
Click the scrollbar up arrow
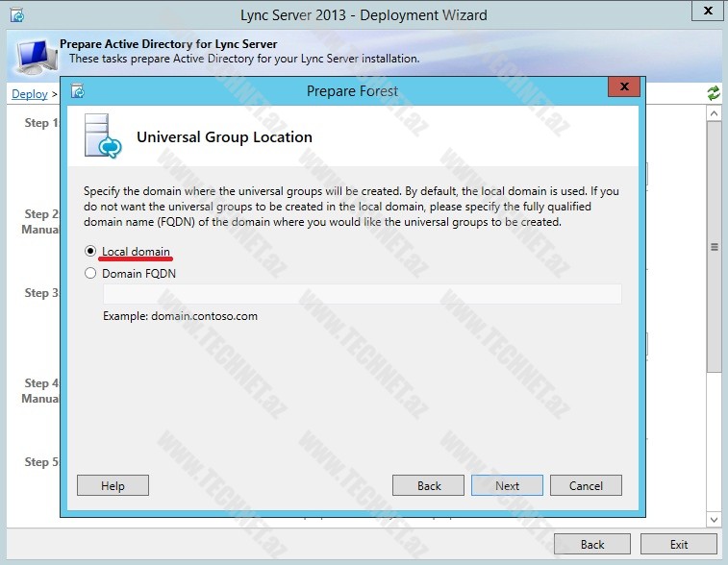[x=714, y=113]
